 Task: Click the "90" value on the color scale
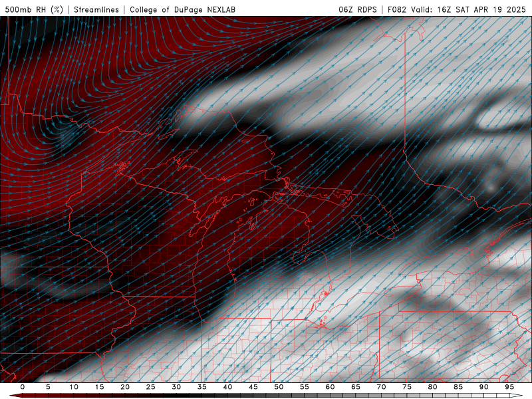click(483, 387)
